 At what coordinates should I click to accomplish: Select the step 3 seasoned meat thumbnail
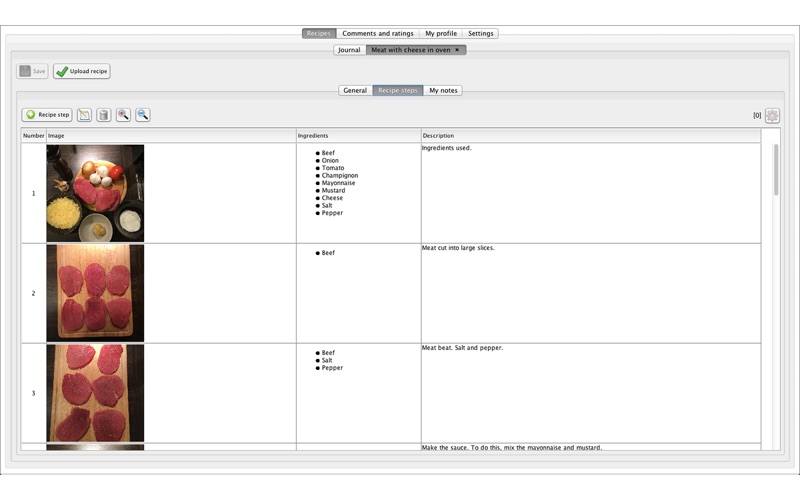95,393
